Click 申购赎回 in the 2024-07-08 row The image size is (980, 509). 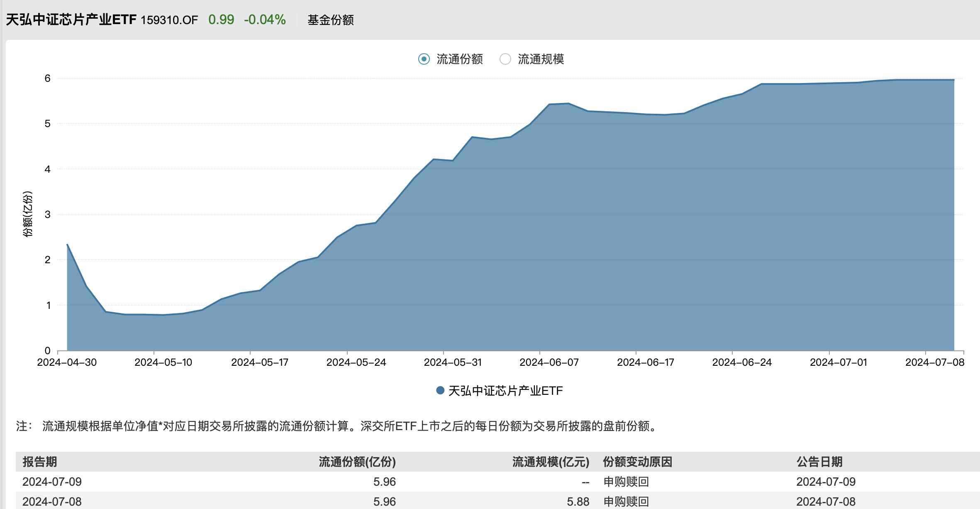pyautogui.click(x=626, y=502)
